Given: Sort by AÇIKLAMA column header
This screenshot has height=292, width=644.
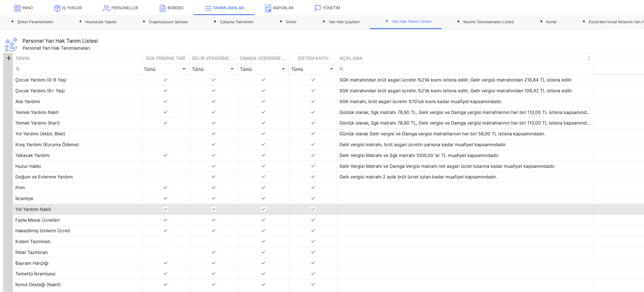Looking at the screenshot, I should coord(465,58).
